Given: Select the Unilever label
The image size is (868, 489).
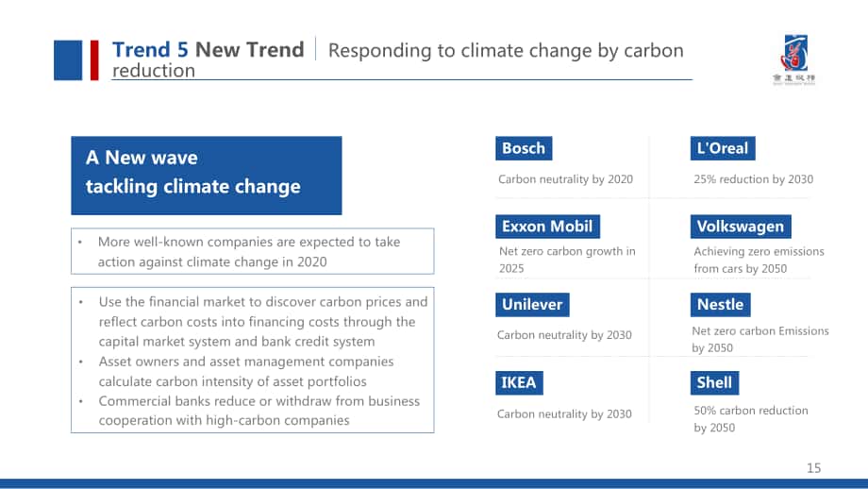Looking at the screenshot, I should [532, 305].
